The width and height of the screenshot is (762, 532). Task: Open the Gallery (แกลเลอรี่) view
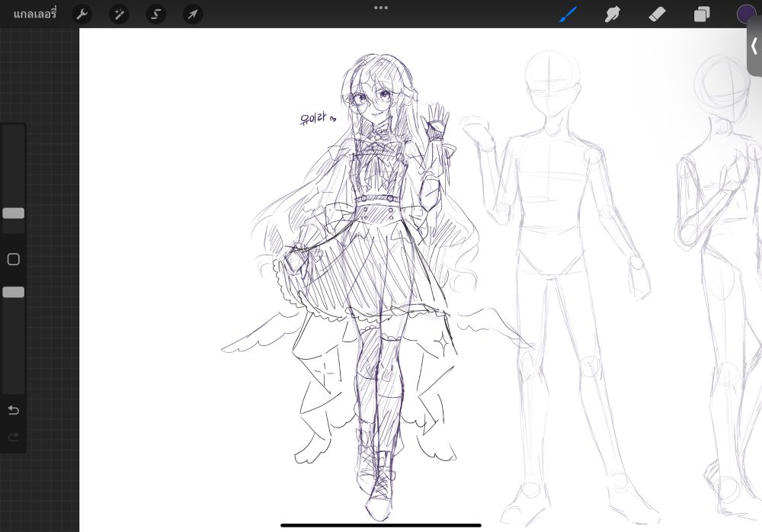click(x=35, y=14)
